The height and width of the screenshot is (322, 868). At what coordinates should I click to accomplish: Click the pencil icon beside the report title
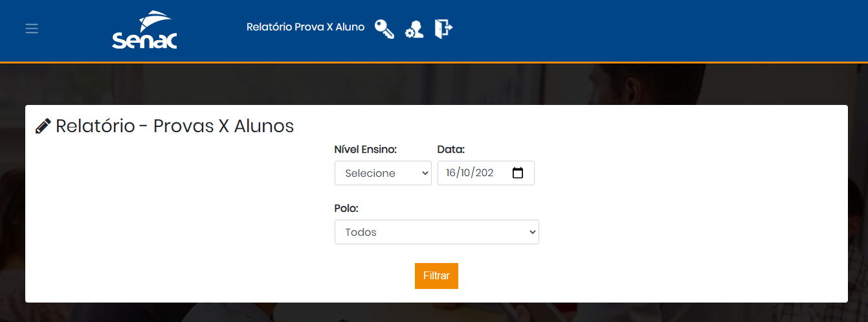[43, 126]
